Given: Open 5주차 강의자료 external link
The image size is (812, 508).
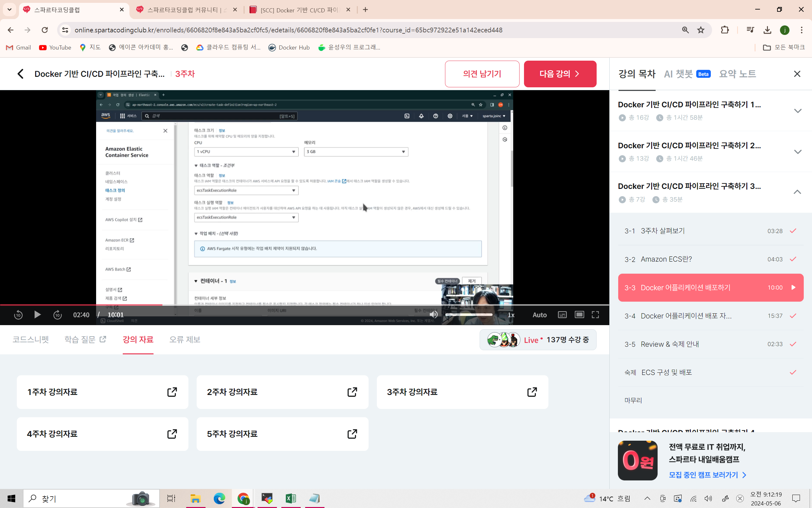Looking at the screenshot, I should 282,434.
